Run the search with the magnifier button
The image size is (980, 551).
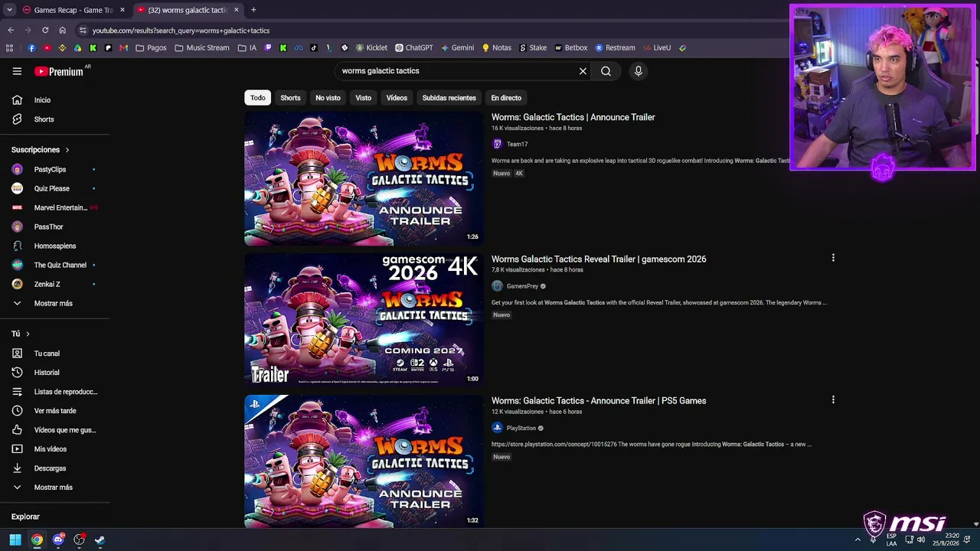(606, 71)
